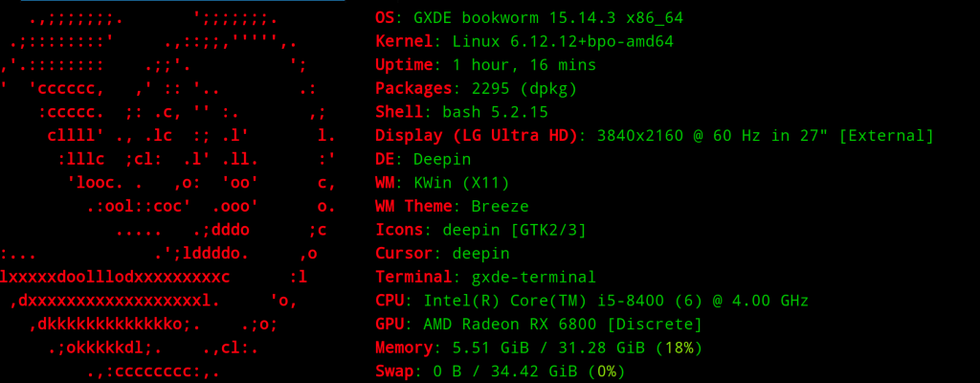Click the WM Theme value Breeze
980x383 pixels.
500,207
